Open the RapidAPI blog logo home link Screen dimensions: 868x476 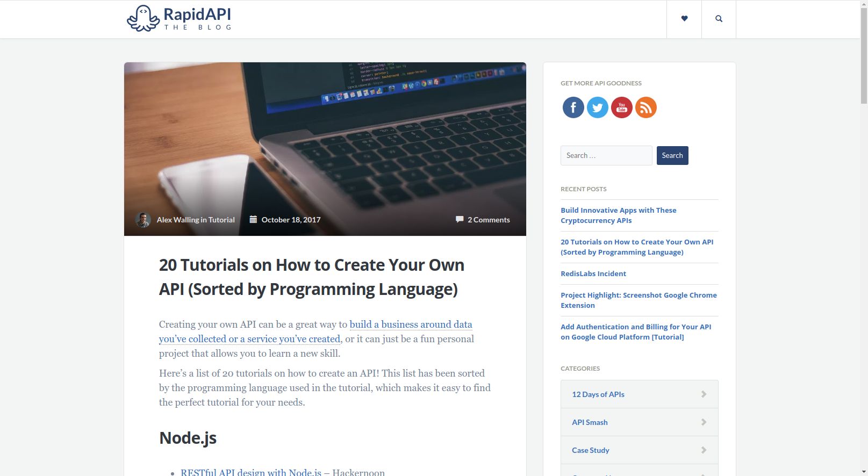coord(179,18)
